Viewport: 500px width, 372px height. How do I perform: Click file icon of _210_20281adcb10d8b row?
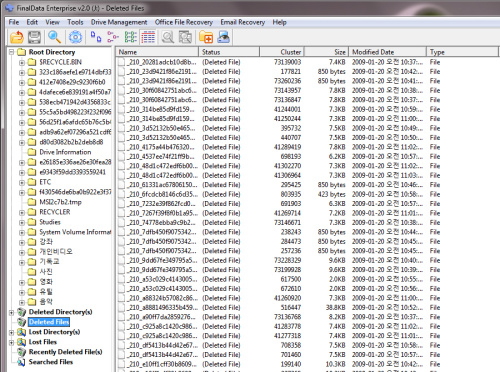(x=122, y=62)
